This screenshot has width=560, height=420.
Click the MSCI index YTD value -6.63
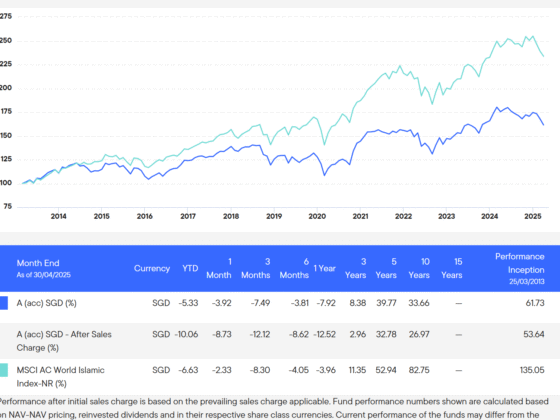click(x=188, y=370)
